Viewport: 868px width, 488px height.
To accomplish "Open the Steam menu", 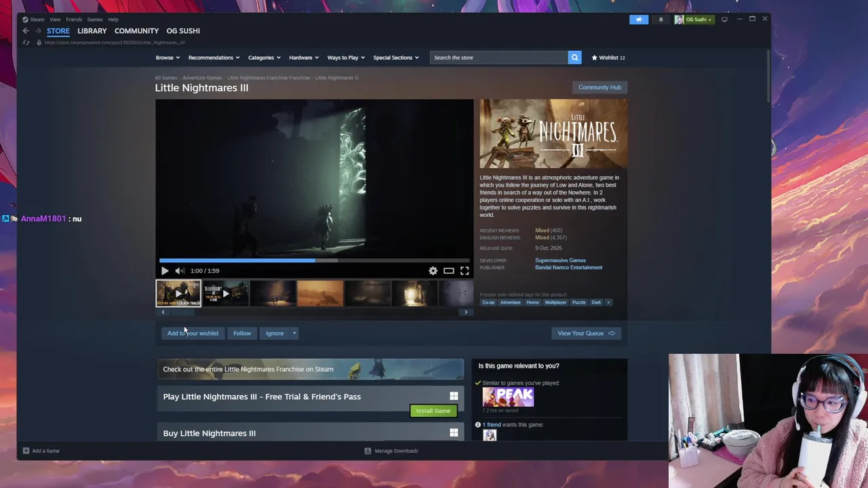I will pyautogui.click(x=37, y=19).
